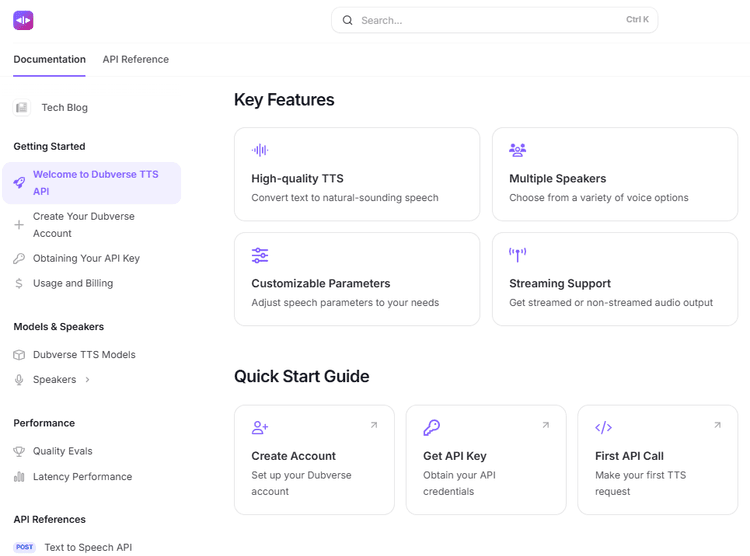
Task: Open the Streaming Support feature card
Action: pos(614,279)
